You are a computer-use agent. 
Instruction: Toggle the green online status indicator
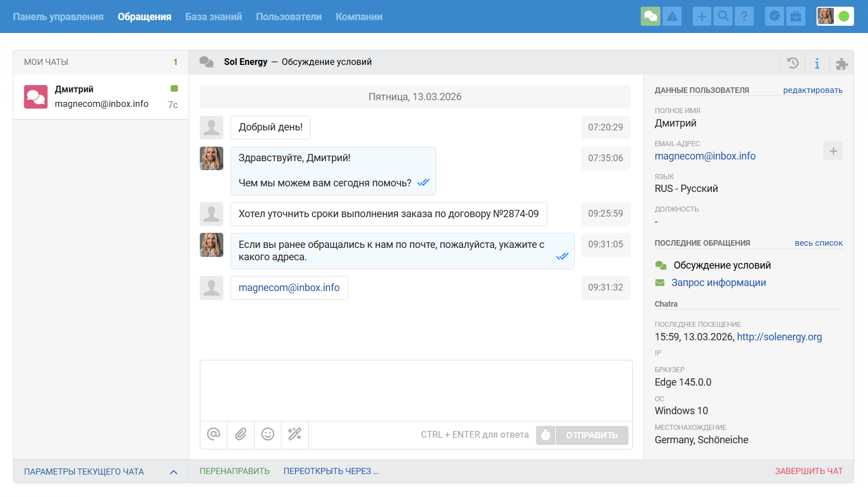(844, 16)
